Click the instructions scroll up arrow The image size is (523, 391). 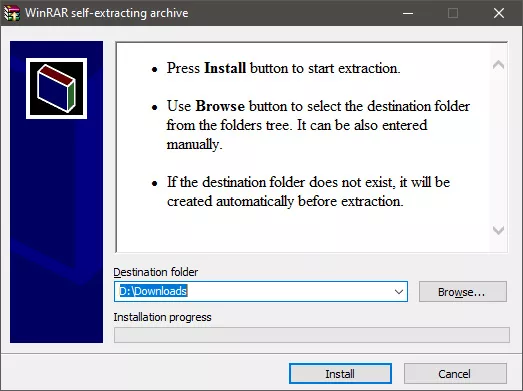[x=498, y=64]
